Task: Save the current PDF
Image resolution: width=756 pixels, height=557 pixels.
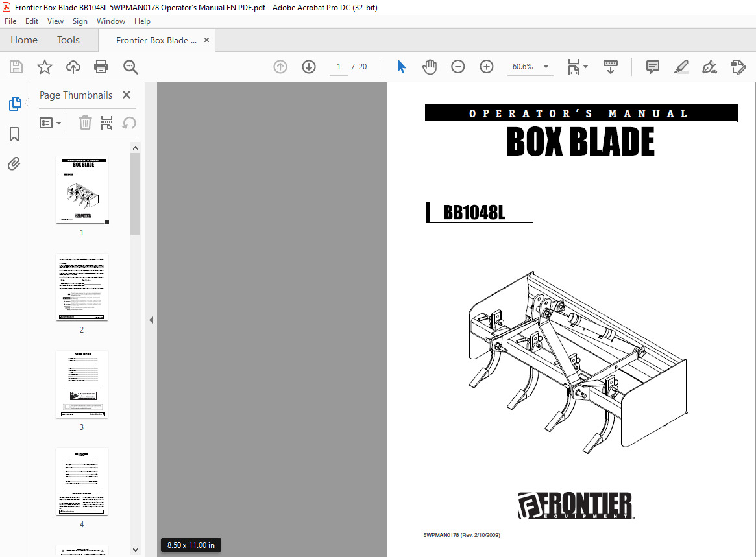Action: pos(16,66)
